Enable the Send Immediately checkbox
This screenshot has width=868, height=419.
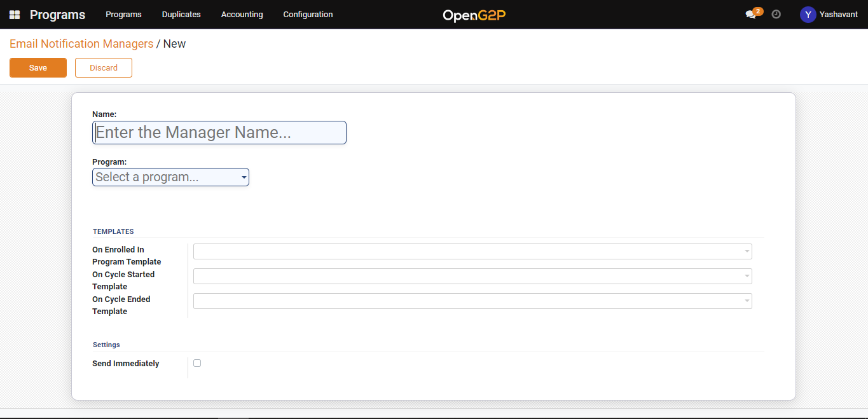coord(197,363)
